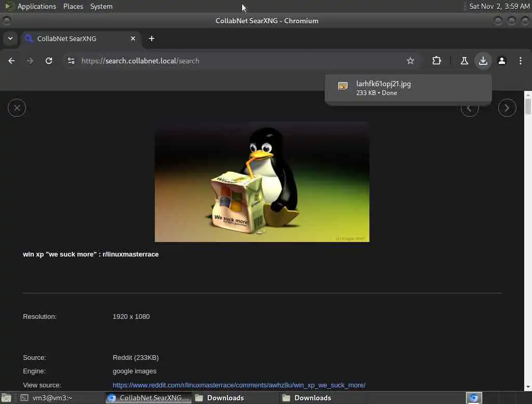Screen dimensions: 532x404
Task: Click the Engine label
Action: (x=34, y=371)
